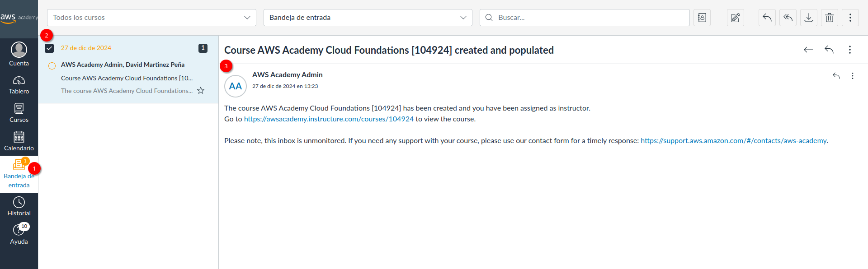
Task: Toggle the unread circle on the conversation
Action: click(52, 66)
